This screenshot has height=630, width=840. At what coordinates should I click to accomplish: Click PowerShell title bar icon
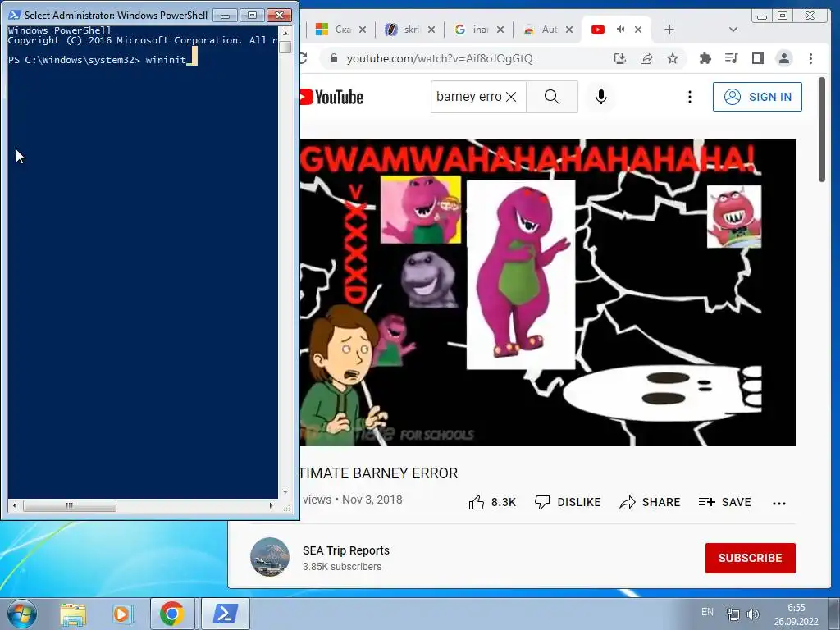click(x=15, y=15)
